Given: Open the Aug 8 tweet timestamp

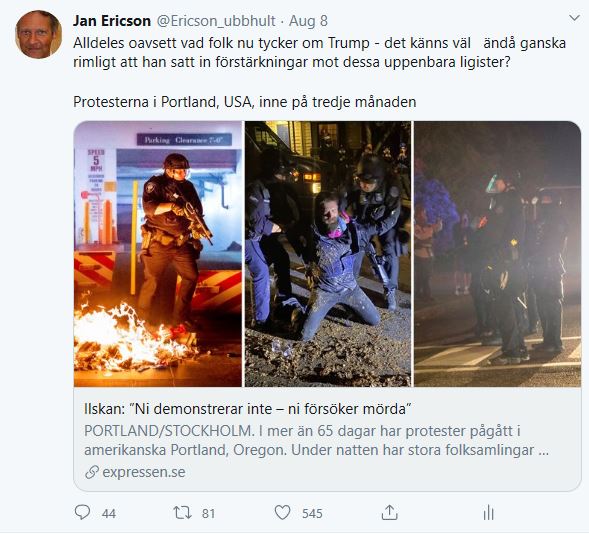Looking at the screenshot, I should (x=308, y=21).
